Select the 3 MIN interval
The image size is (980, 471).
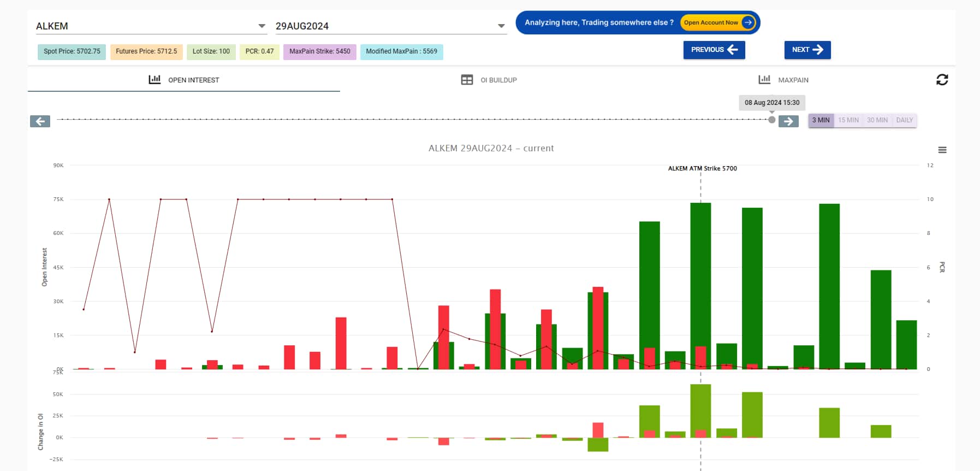pyautogui.click(x=821, y=120)
